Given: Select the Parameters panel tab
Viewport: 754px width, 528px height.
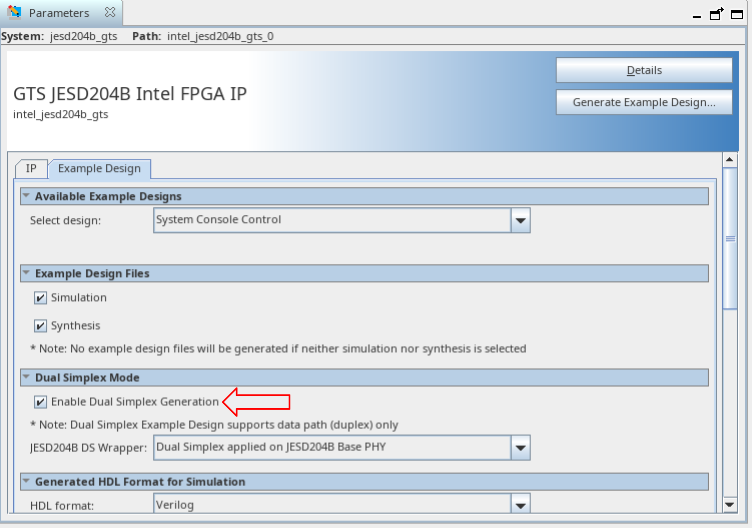Looking at the screenshot, I should pos(61,13).
